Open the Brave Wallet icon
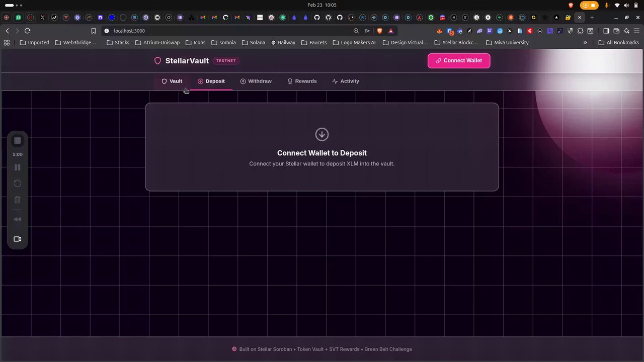The image size is (644, 362). (x=616, y=31)
